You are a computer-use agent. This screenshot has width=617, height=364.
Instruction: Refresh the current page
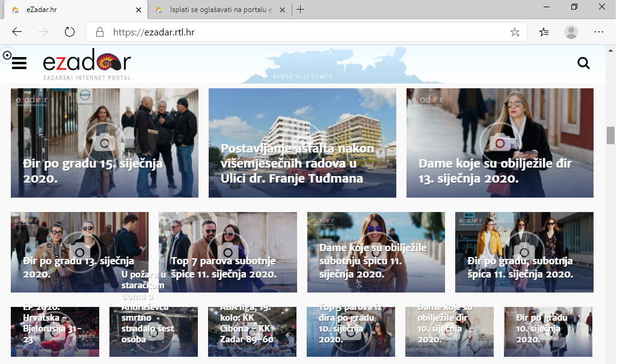(x=70, y=32)
